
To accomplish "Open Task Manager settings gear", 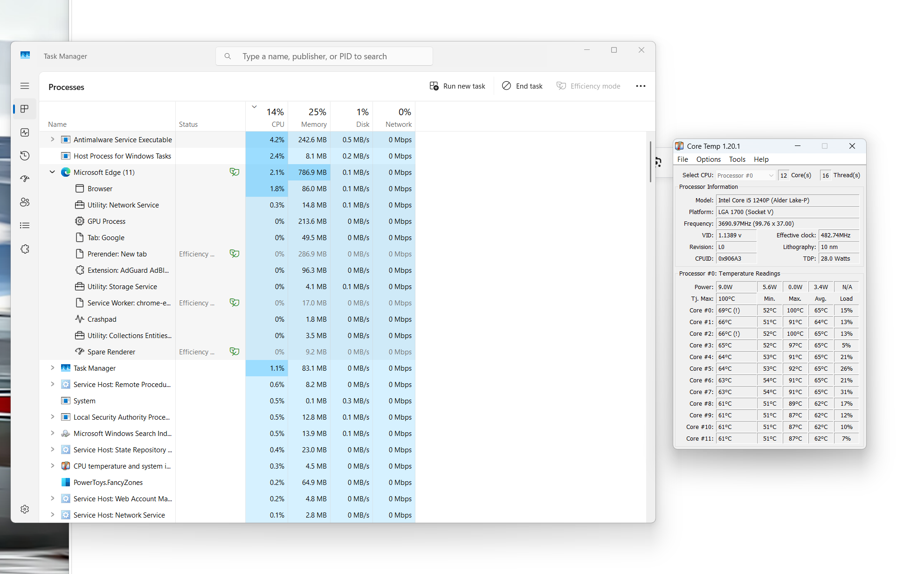I will [25, 509].
